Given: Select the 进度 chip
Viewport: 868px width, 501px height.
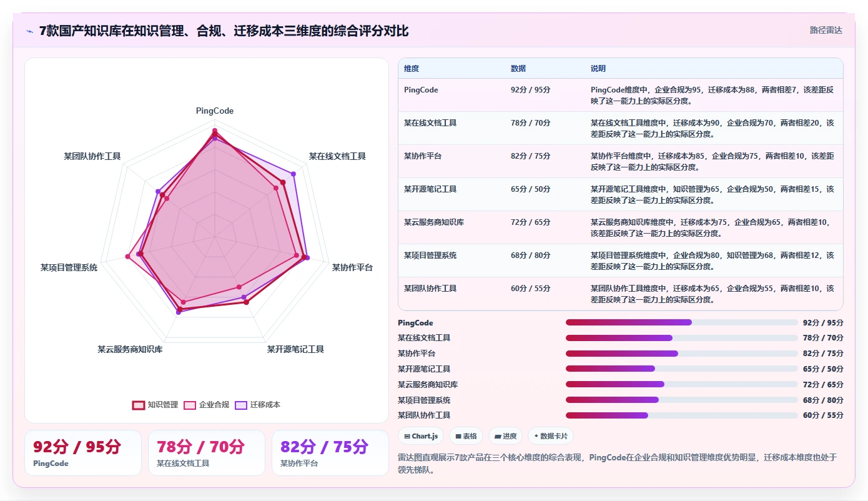Looking at the screenshot, I should click(x=505, y=436).
